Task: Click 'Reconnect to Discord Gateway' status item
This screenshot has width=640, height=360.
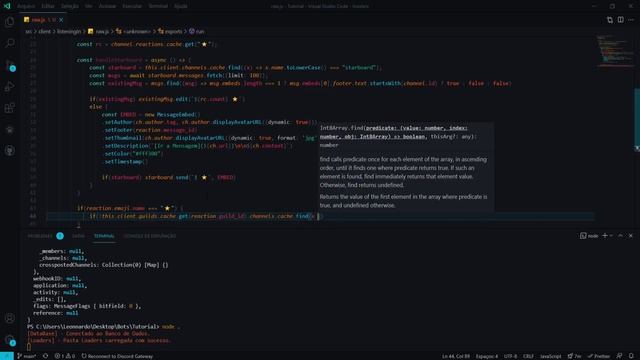Action: (117, 356)
